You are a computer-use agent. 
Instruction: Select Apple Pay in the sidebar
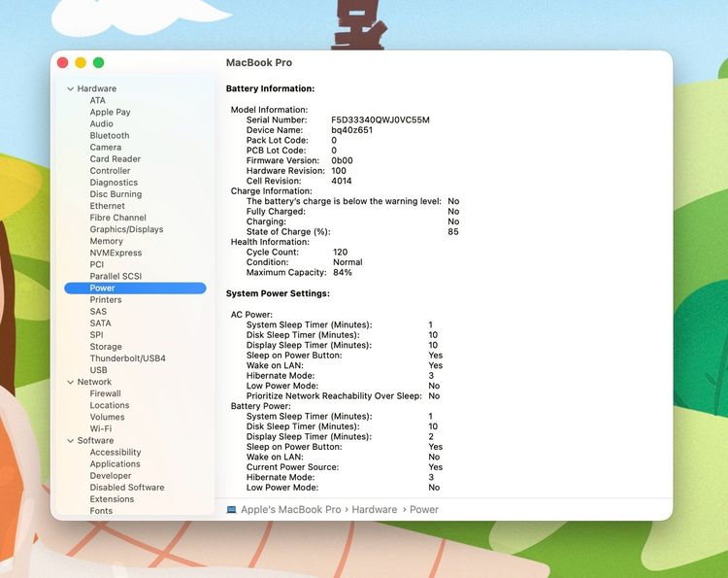point(110,112)
